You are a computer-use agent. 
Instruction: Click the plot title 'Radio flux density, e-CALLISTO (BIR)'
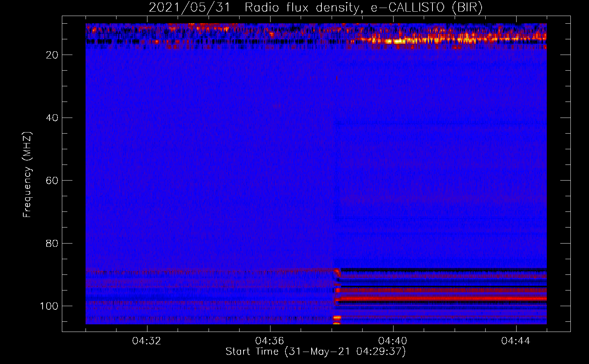pyautogui.click(x=363, y=8)
